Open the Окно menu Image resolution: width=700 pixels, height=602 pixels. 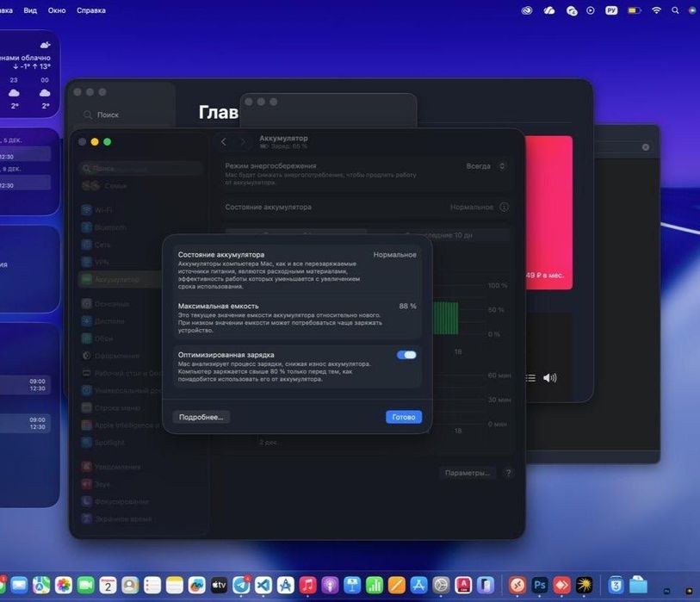57,10
